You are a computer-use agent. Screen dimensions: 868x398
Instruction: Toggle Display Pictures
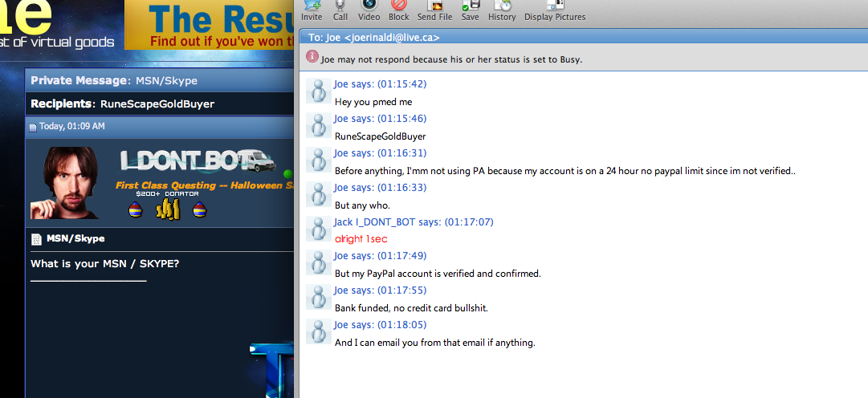(555, 10)
